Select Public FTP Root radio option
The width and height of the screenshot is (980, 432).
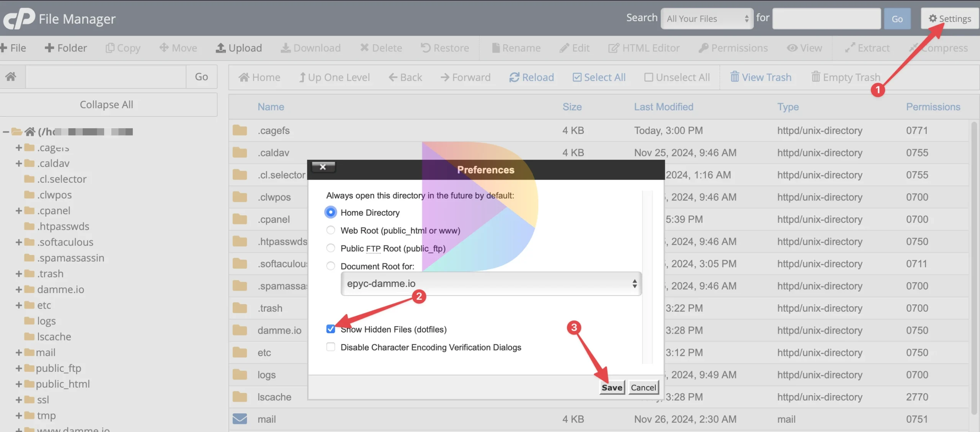point(330,248)
